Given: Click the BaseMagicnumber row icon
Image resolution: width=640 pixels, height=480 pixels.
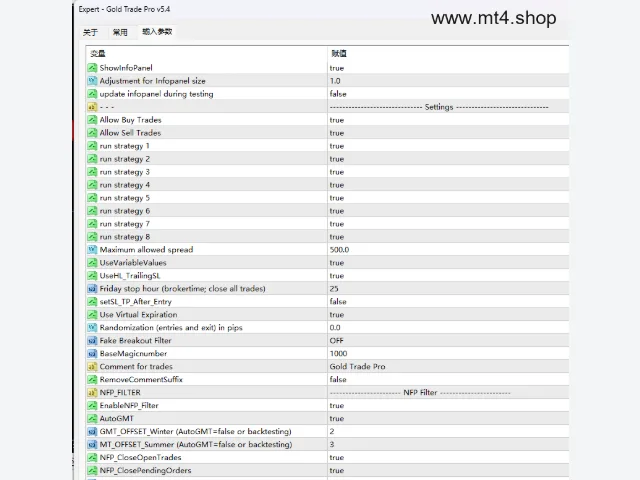Looking at the screenshot, I should click(x=92, y=353).
